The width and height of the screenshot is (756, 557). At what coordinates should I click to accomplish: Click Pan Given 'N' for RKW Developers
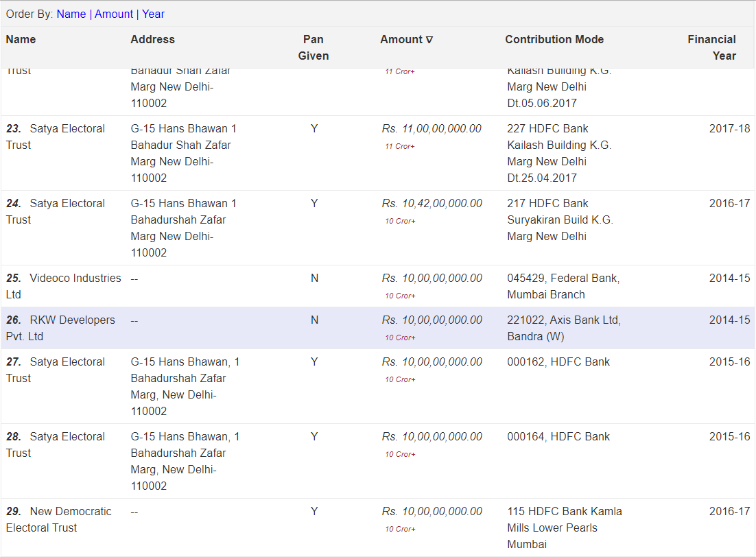click(x=314, y=320)
